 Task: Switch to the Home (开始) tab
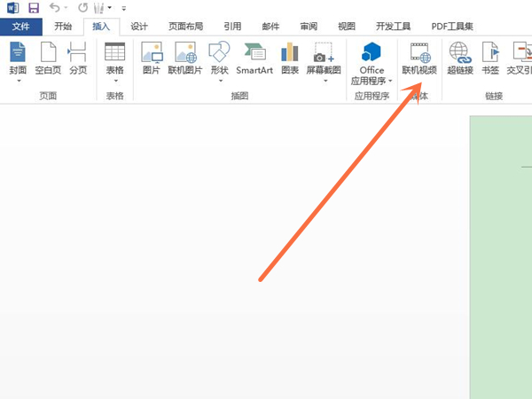click(63, 27)
